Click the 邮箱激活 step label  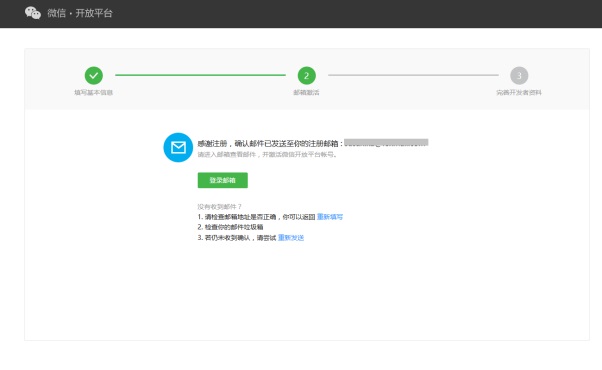(306, 92)
